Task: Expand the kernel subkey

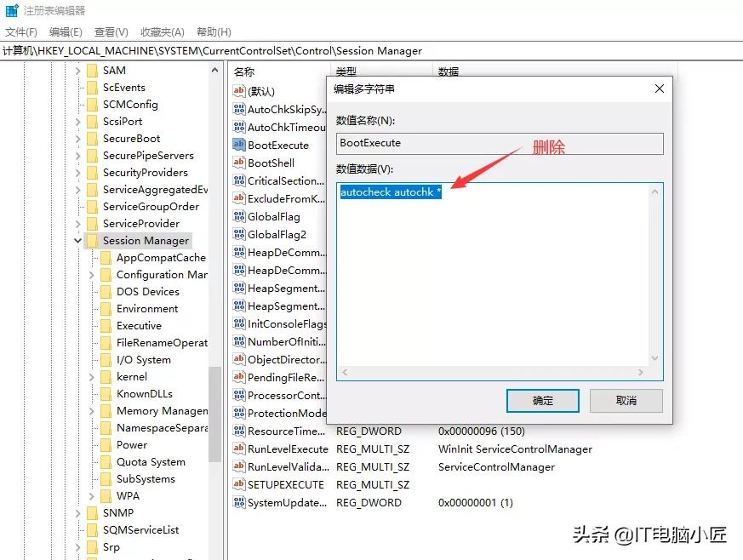Action: coord(91,377)
